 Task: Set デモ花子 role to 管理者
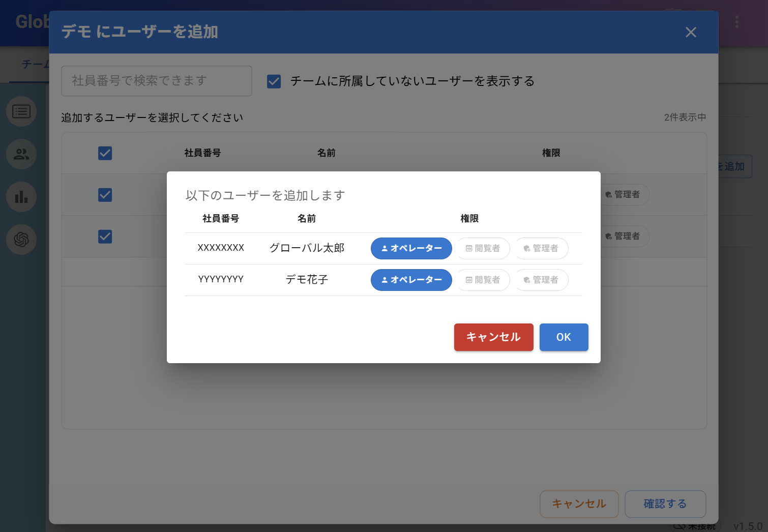(541, 280)
